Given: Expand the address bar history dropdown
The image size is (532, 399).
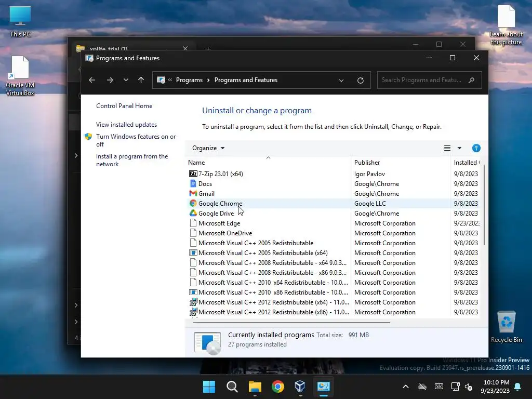Looking at the screenshot, I should (x=341, y=81).
